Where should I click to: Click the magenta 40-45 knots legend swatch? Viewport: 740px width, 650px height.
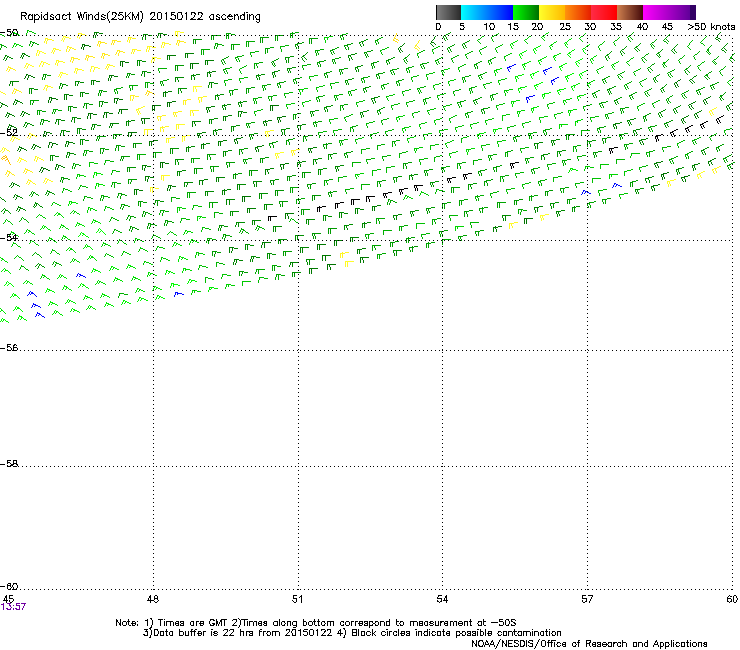pos(656,12)
